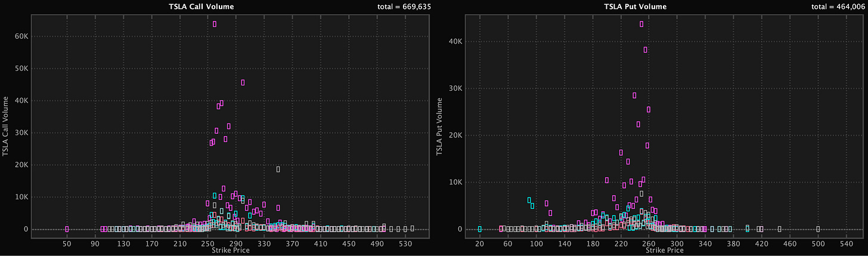
Task: Click strike tick 100 on put chart
Action: tap(537, 244)
